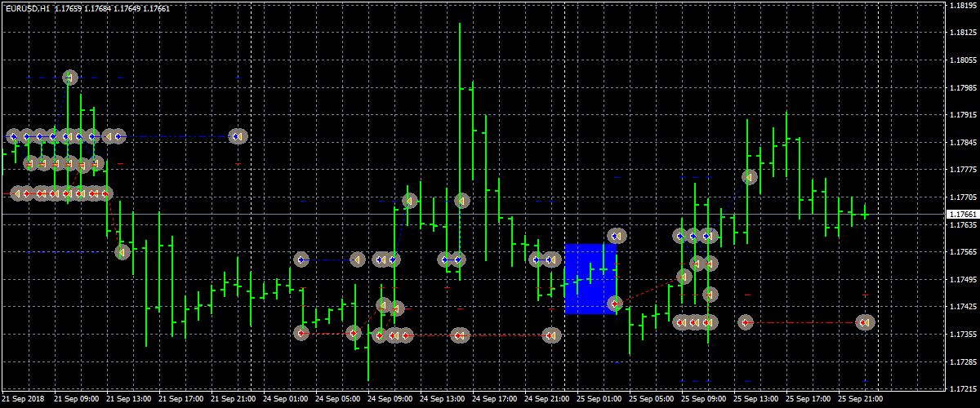Screen dimensions: 980x408
Task: Click the orange arrow marker near 21 Sep 13:00
Action: (x=122, y=252)
